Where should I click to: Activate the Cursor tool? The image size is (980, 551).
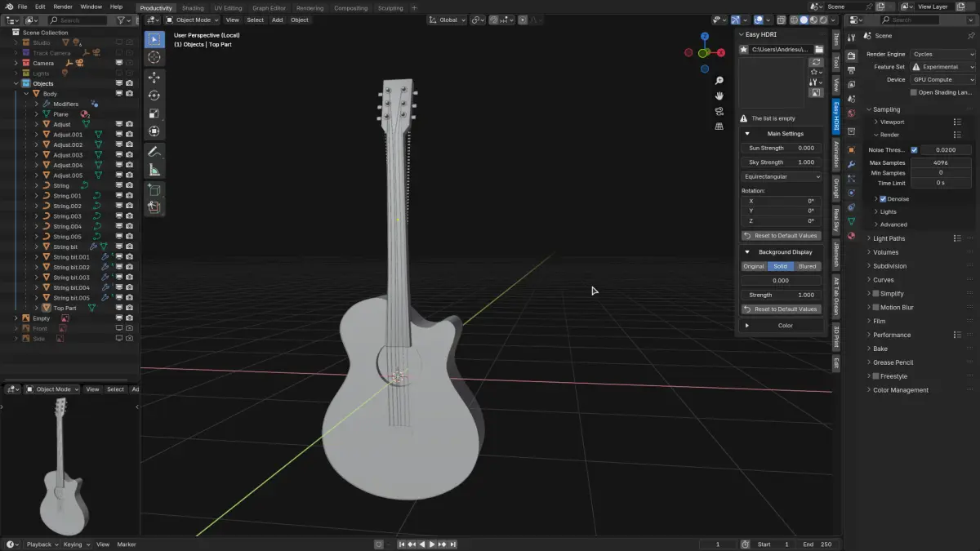(154, 57)
